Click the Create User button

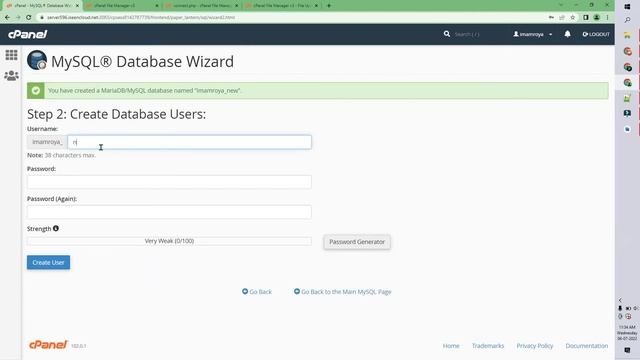49,262
